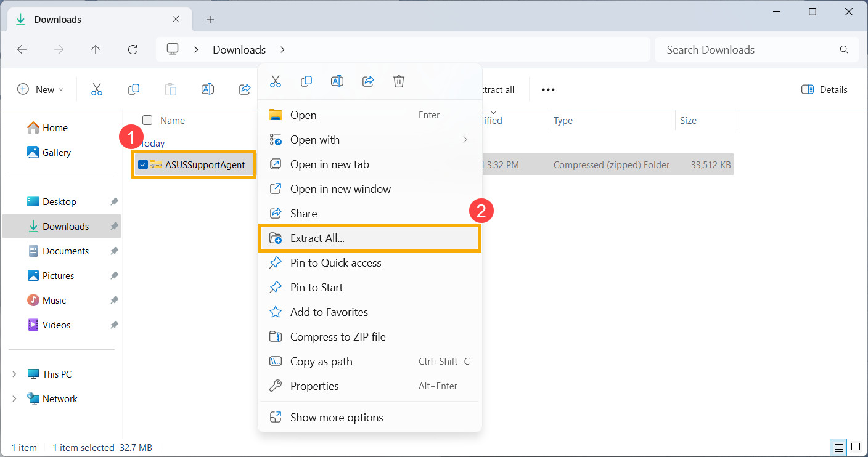Sort by the Name column header
The width and height of the screenshot is (868, 457).
pos(173,121)
